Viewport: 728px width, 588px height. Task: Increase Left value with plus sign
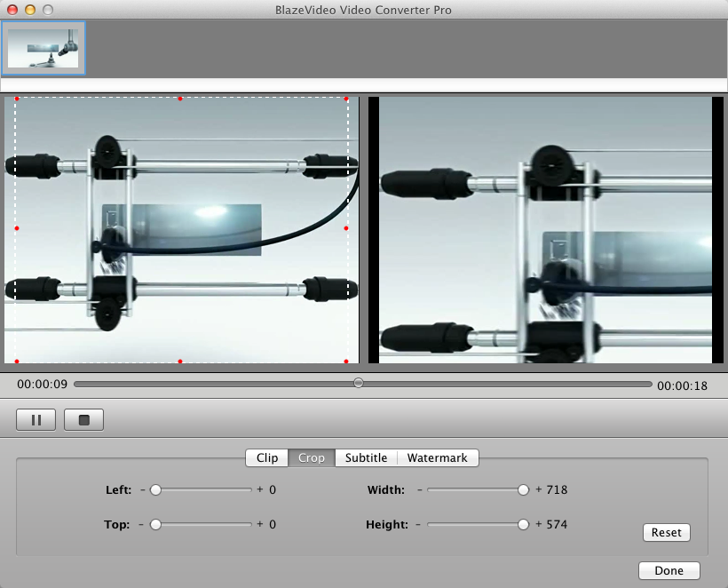tap(260, 489)
